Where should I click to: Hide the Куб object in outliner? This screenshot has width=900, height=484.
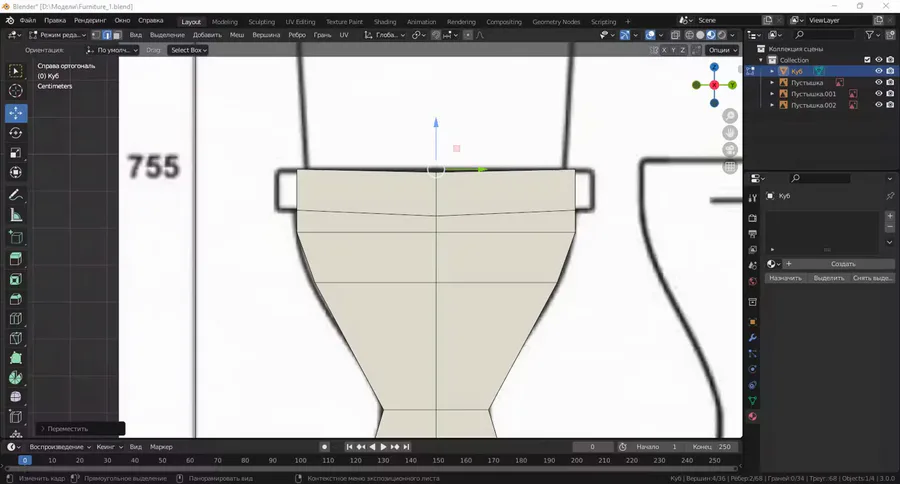pos(878,71)
